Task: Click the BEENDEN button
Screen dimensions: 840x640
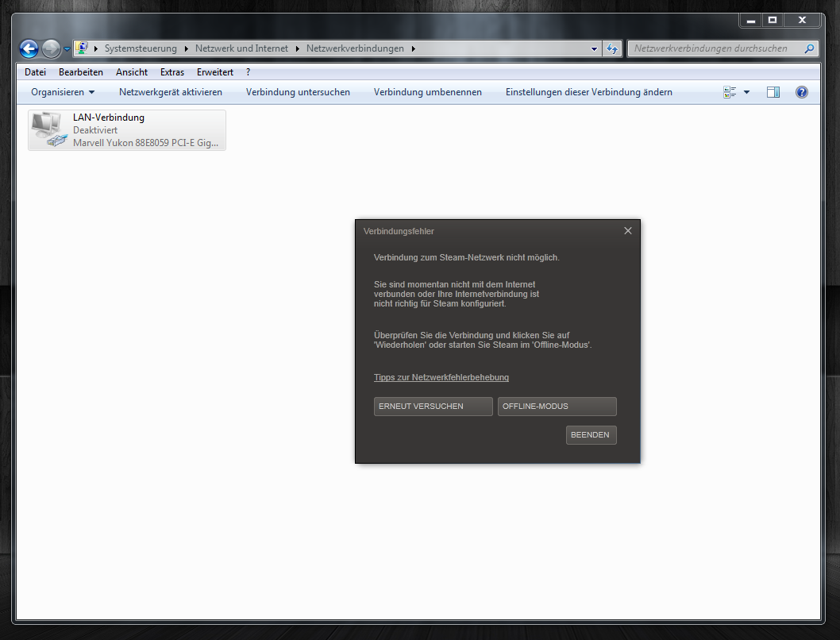Action: 591,435
